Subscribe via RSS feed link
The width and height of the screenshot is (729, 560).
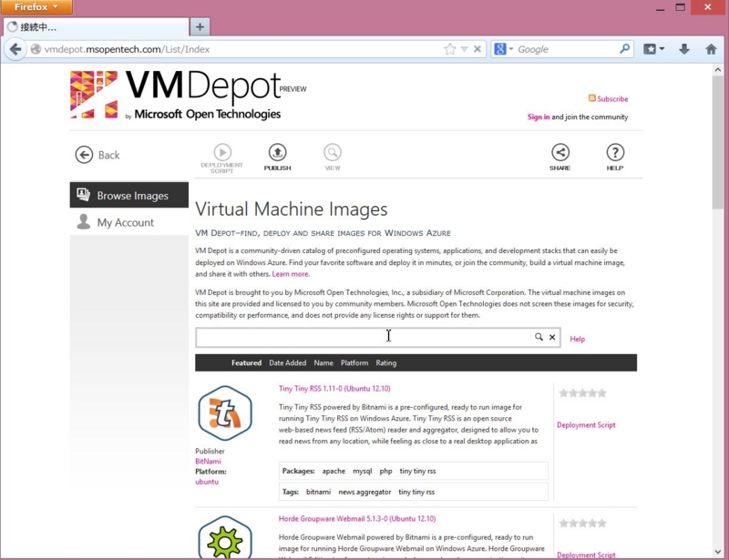[608, 98]
